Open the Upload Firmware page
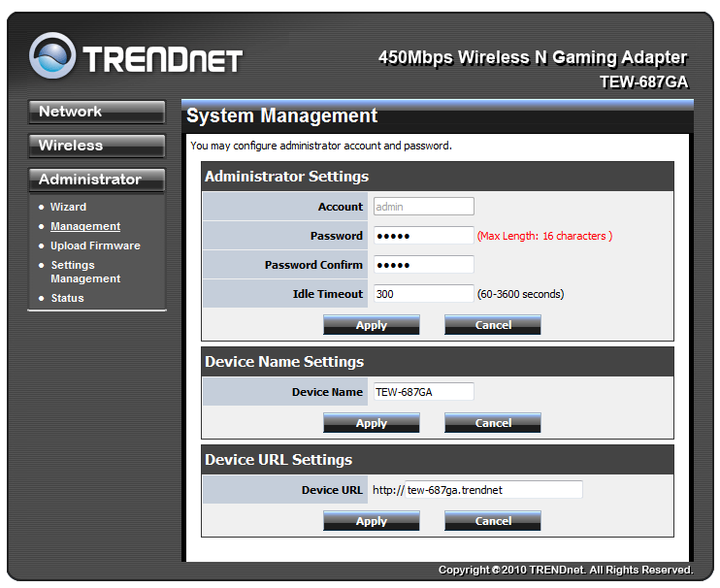Viewport: 720px width, 588px height. (95, 245)
